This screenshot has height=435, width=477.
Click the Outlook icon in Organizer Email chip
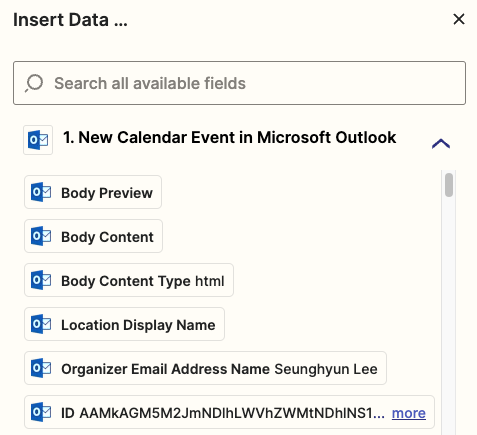(41, 368)
